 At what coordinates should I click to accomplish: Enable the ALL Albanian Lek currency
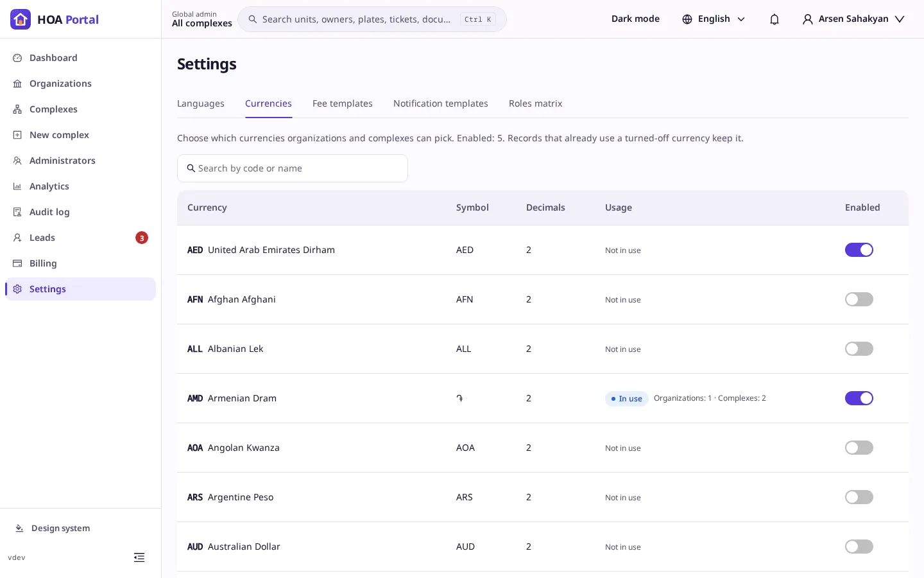(859, 349)
